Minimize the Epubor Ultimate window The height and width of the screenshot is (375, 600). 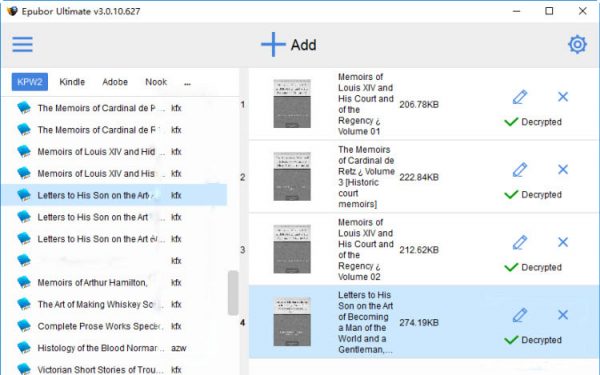(x=517, y=11)
